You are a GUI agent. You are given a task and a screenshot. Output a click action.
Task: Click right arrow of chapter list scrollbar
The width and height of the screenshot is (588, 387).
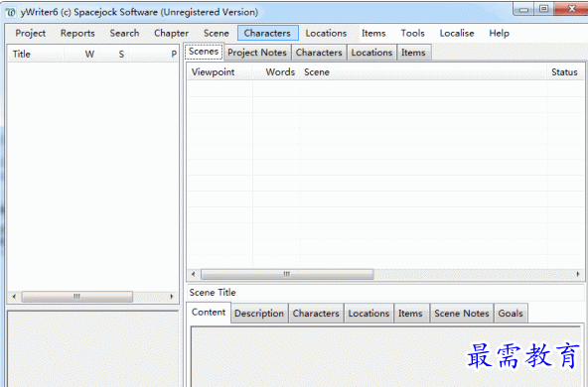(x=172, y=297)
